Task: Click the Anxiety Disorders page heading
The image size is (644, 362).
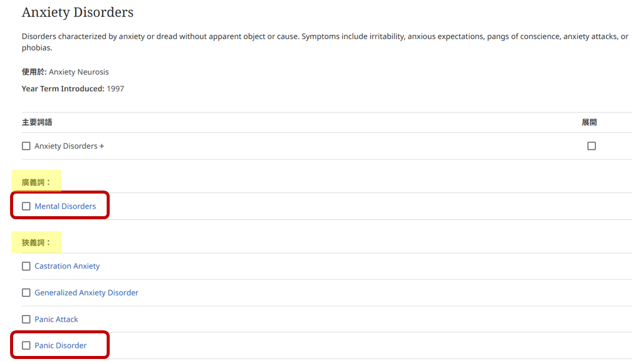Action: click(x=77, y=13)
